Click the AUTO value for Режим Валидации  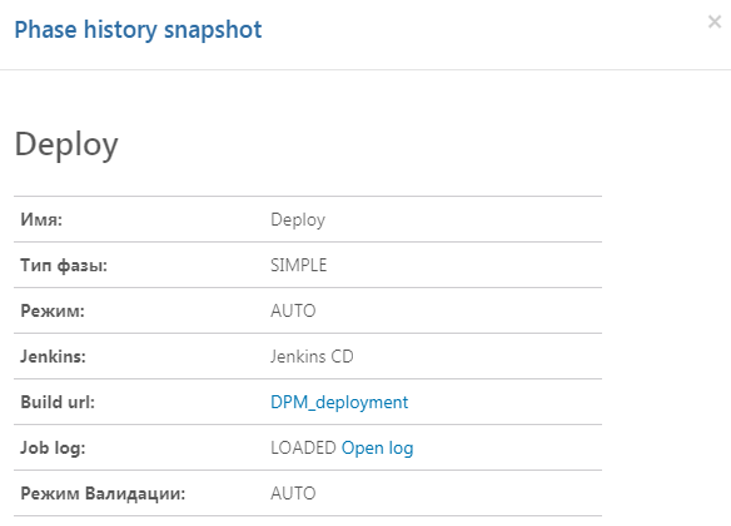pyautogui.click(x=293, y=493)
